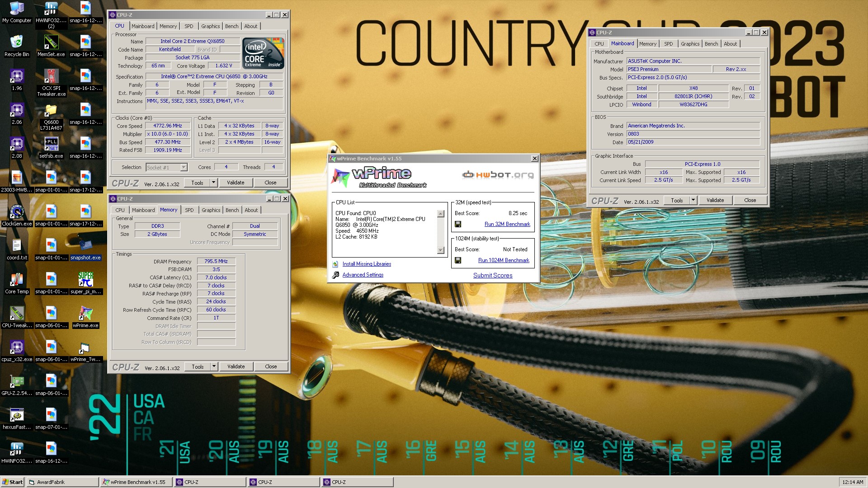Expand Tools arrow in CPU tab window
The height and width of the screenshot is (488, 868).
[214, 183]
